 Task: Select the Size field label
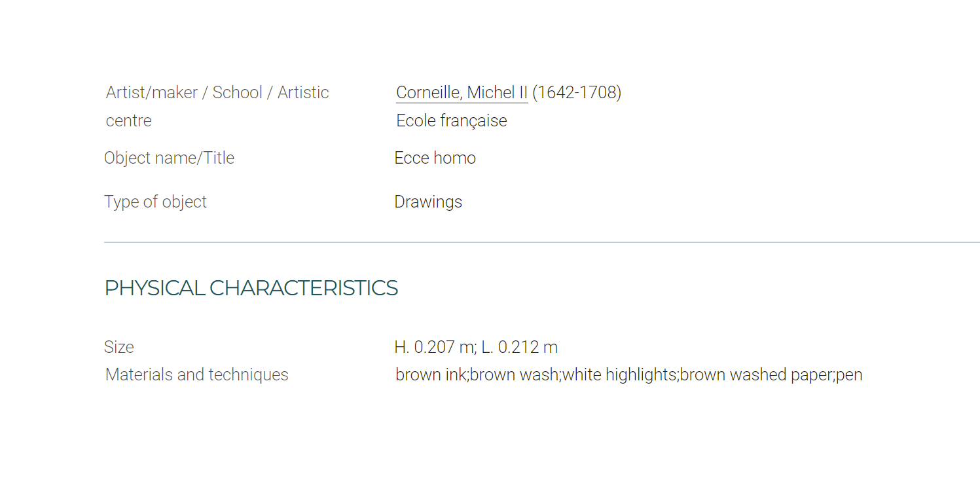click(119, 347)
